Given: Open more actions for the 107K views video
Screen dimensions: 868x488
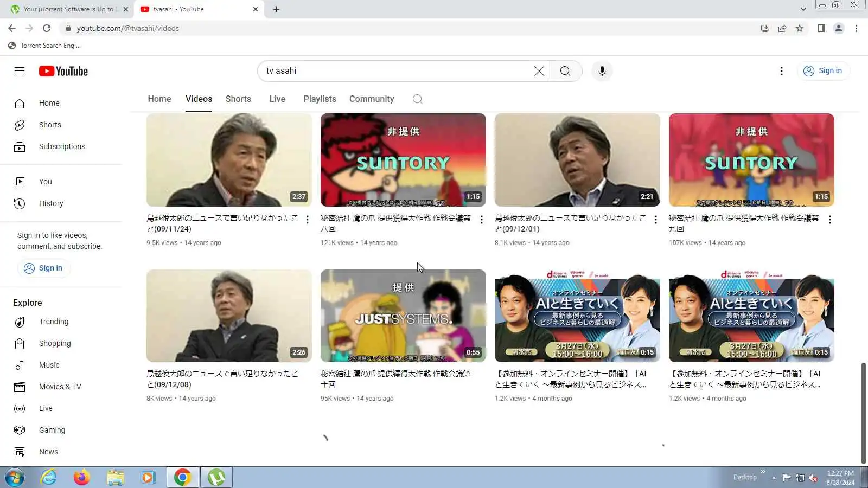Looking at the screenshot, I should [829, 220].
